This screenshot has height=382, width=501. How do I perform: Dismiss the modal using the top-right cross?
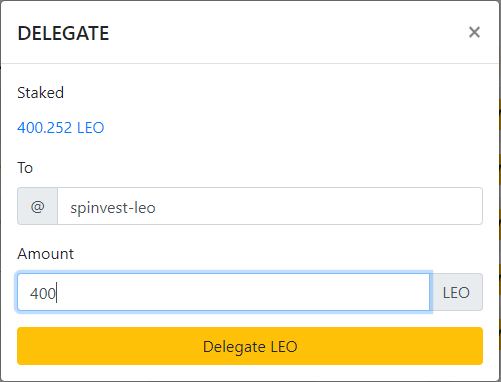coord(474,32)
